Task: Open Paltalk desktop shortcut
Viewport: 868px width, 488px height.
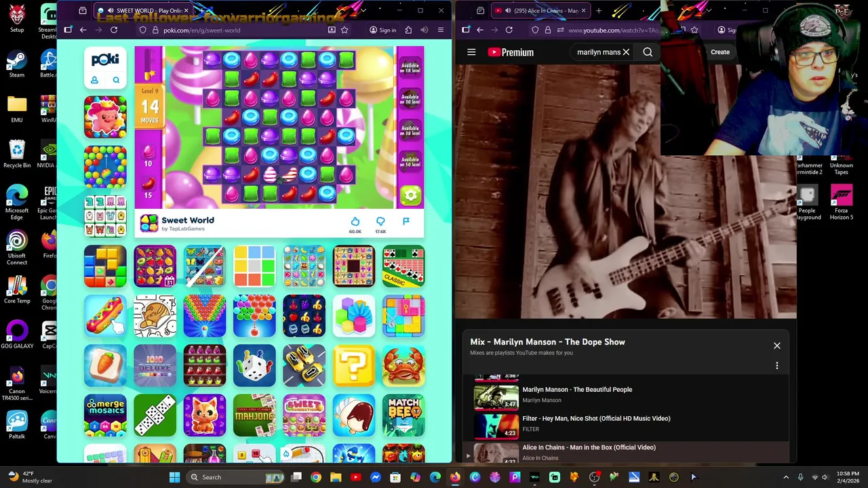Action: pyautogui.click(x=17, y=425)
